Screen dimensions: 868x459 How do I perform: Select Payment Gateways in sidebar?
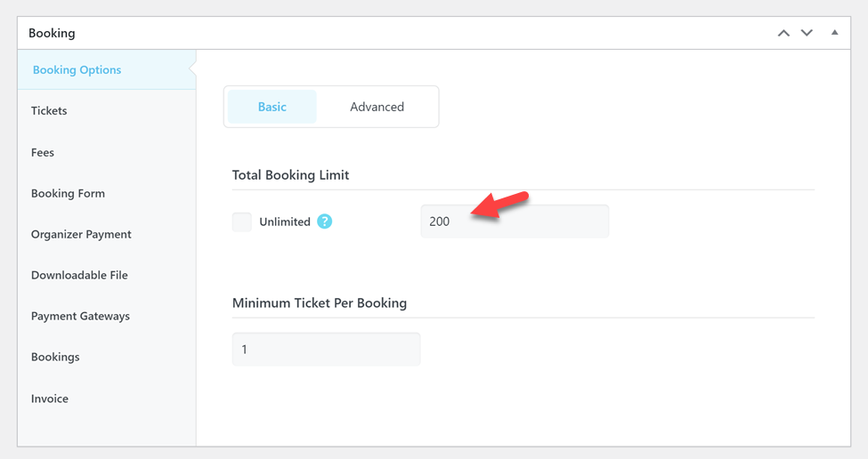click(80, 316)
